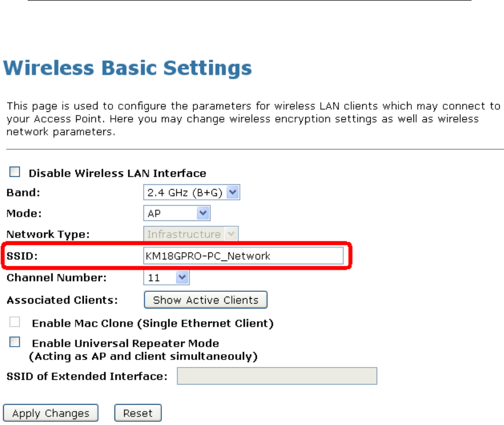504x425 pixels.
Task: Click the "Mode:" label text
Action: [23, 214]
